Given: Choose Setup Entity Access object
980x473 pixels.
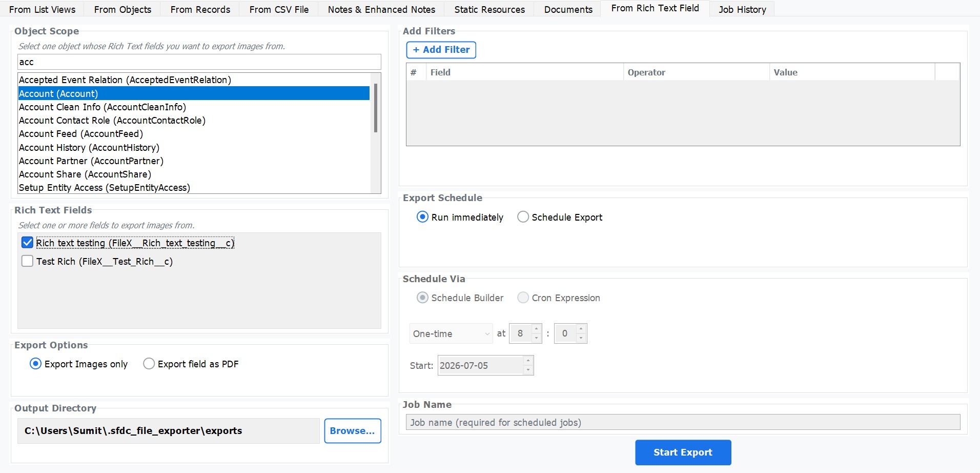Looking at the screenshot, I should tap(194, 187).
